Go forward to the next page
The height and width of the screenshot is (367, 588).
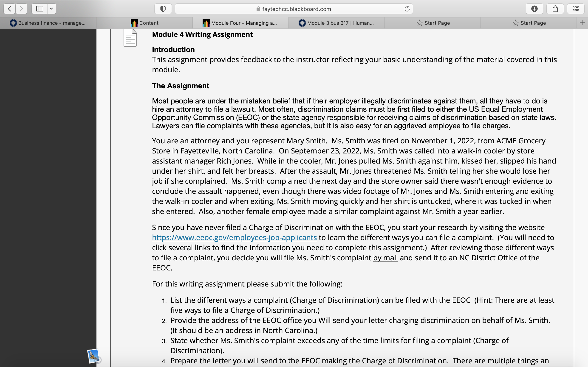(21, 9)
